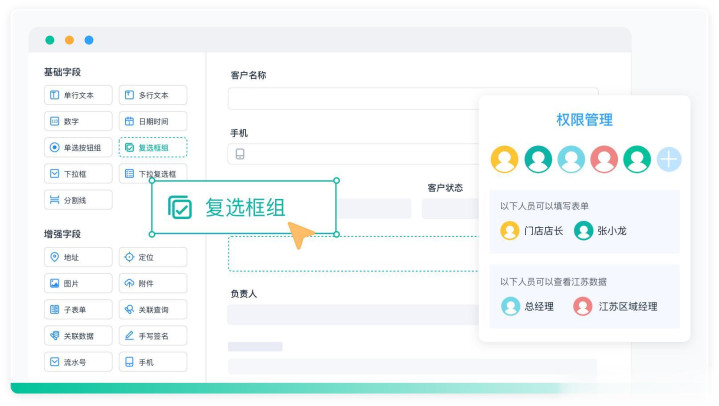Click the 客户状态 field box
719x406 pixels.
tap(448, 208)
